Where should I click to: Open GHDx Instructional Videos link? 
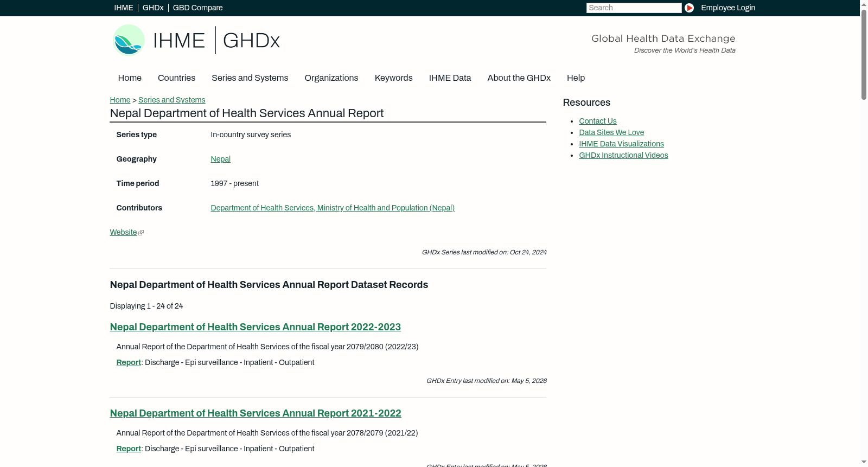[624, 155]
